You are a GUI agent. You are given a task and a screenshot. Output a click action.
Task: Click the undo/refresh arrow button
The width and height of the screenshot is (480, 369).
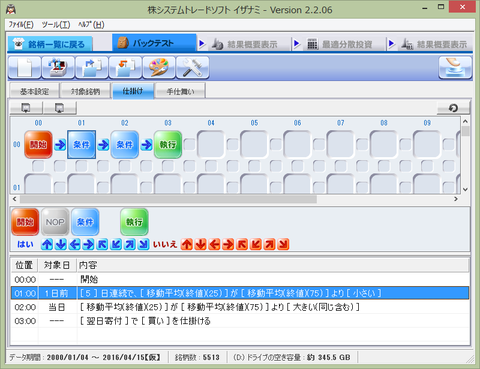(x=453, y=108)
